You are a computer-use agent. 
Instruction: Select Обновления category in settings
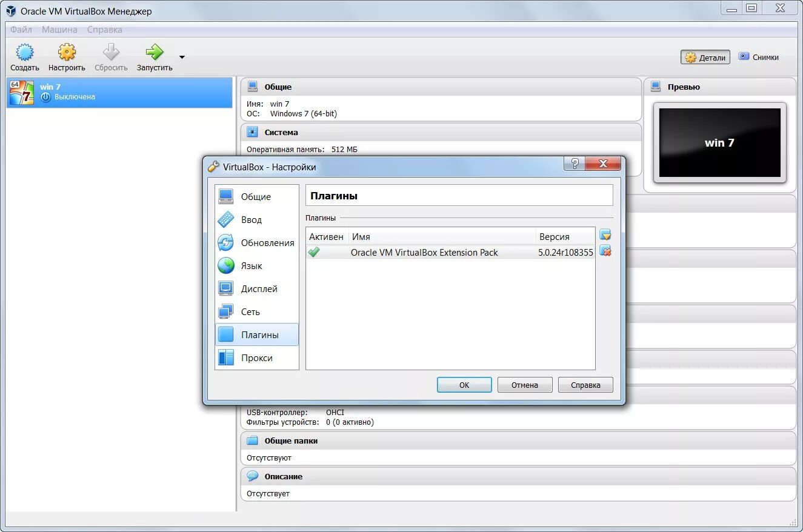257,242
